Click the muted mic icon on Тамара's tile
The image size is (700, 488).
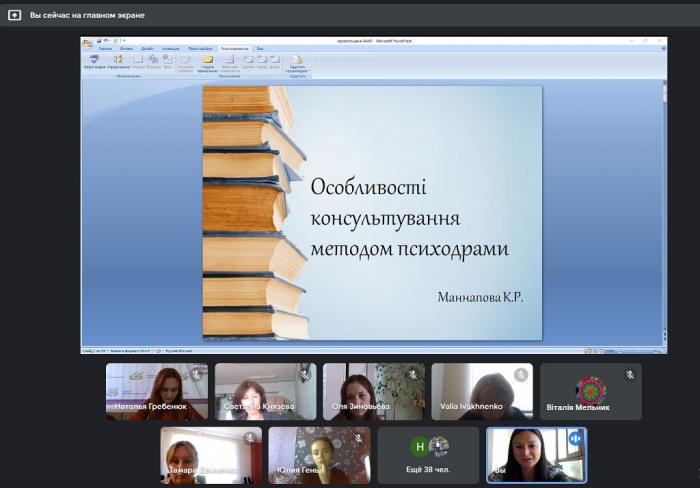250,438
